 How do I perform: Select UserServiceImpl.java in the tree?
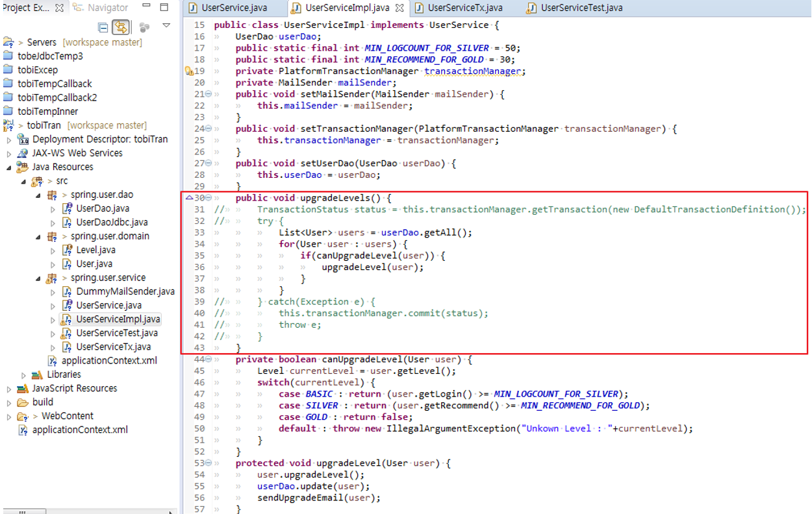[118, 319]
